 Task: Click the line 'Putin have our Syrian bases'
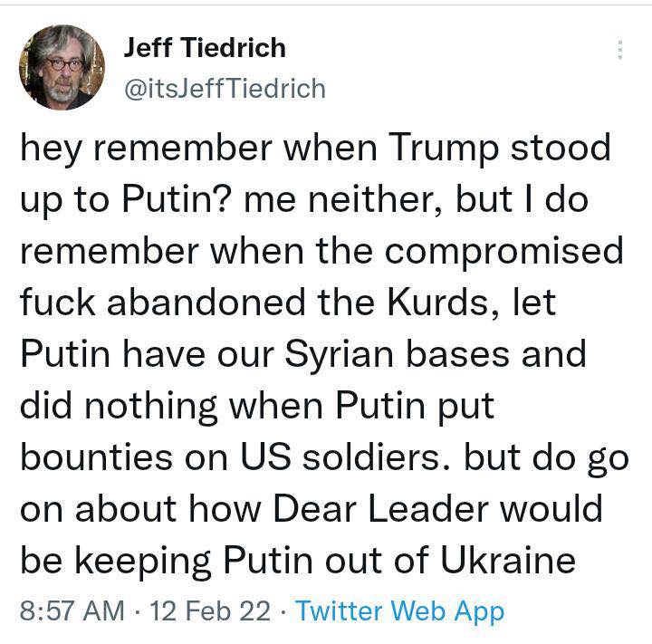(x=303, y=354)
